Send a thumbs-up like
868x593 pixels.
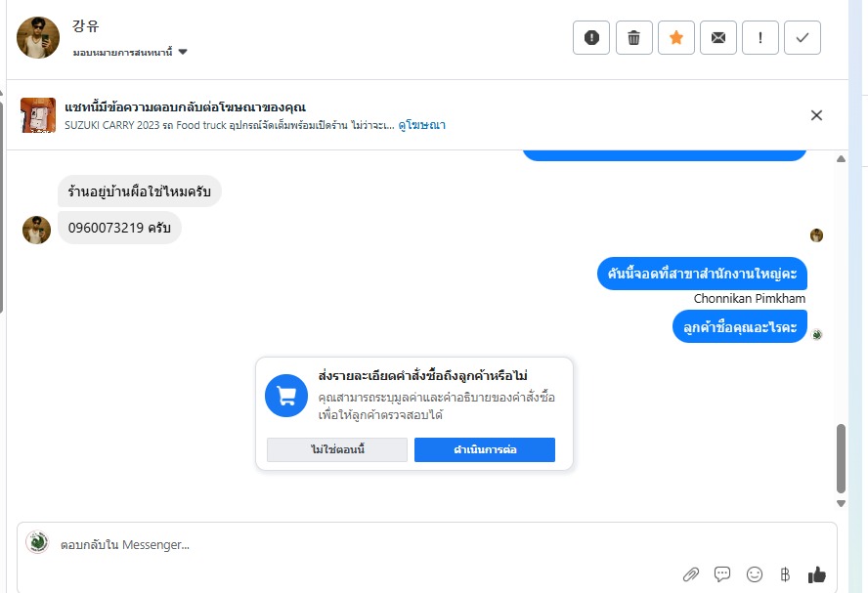point(816,574)
